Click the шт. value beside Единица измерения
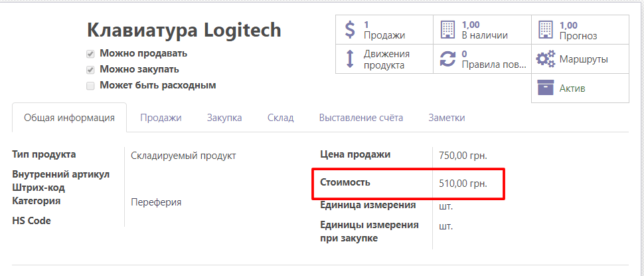644x276 pixels. click(x=445, y=206)
